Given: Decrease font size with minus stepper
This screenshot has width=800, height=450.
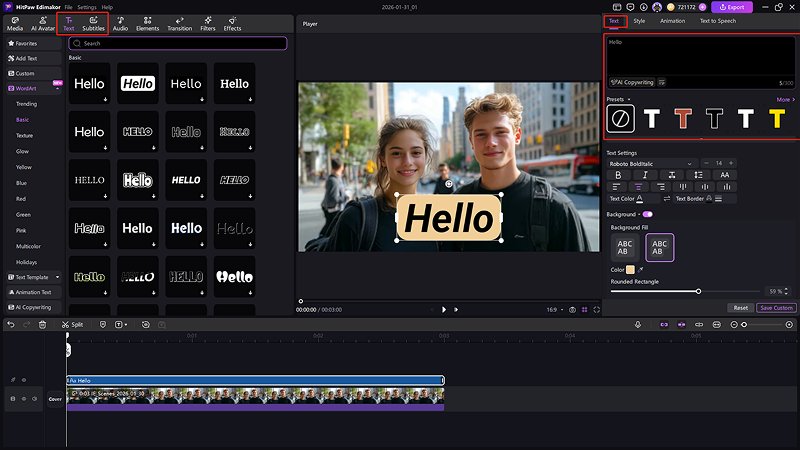Looking at the screenshot, I should click(707, 163).
